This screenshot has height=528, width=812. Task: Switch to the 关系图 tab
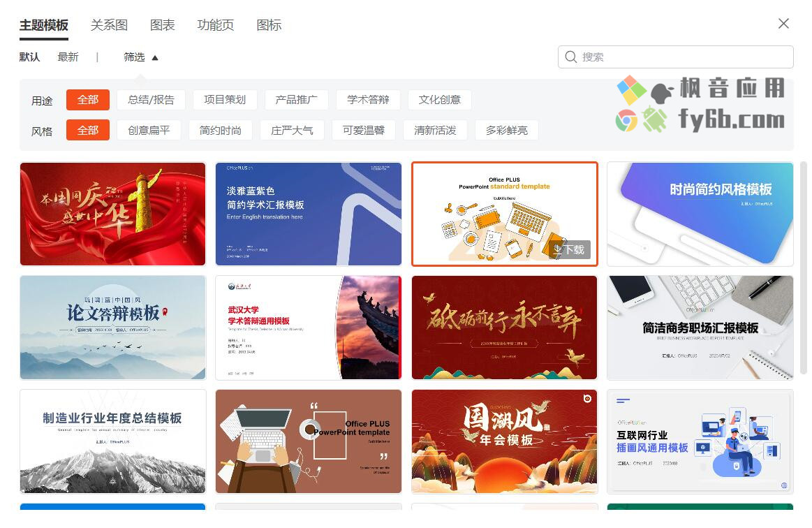click(x=110, y=25)
